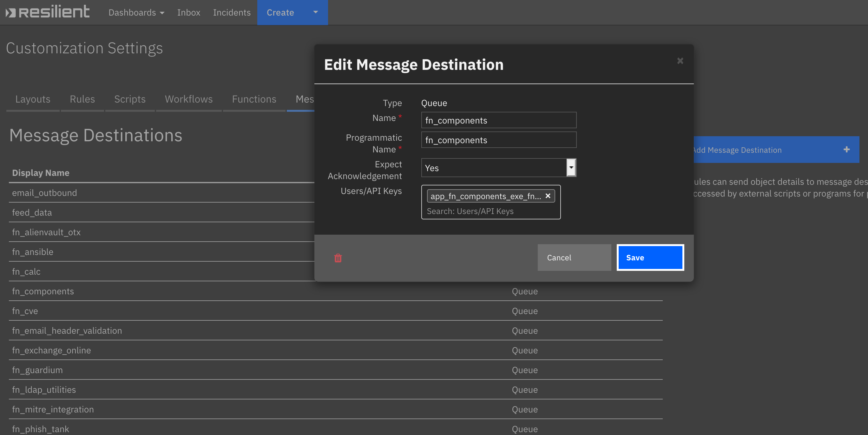Select the Workflows tab
Screen dimensions: 868x435
coord(189,99)
